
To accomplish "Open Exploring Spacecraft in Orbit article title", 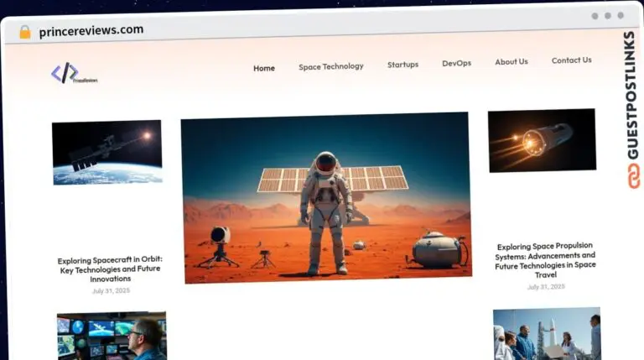I will (110, 269).
